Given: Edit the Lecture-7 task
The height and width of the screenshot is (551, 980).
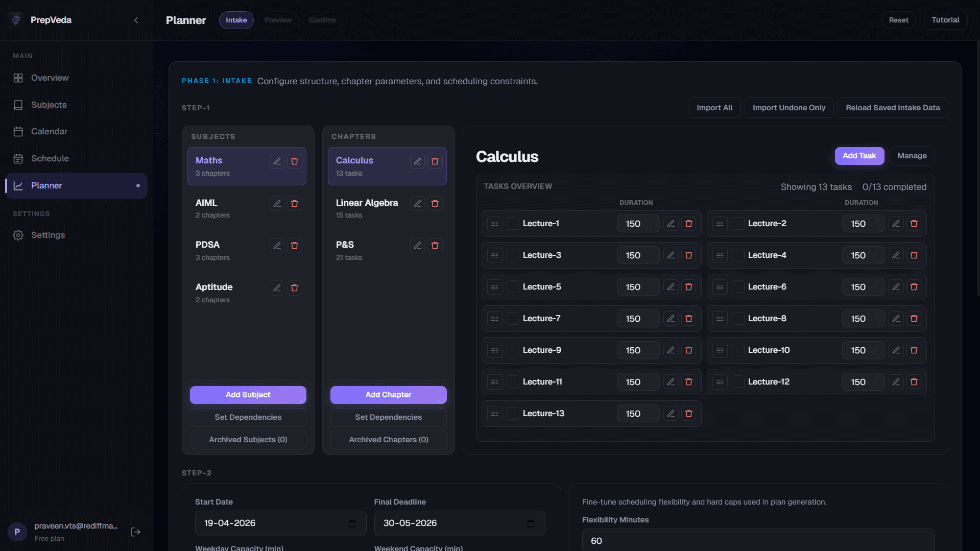Looking at the screenshot, I should (x=671, y=319).
